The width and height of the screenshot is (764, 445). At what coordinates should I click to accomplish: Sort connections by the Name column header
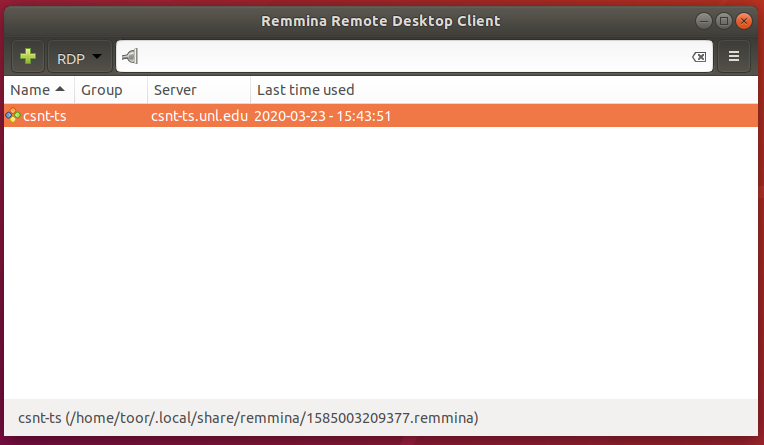pyautogui.click(x=29, y=90)
